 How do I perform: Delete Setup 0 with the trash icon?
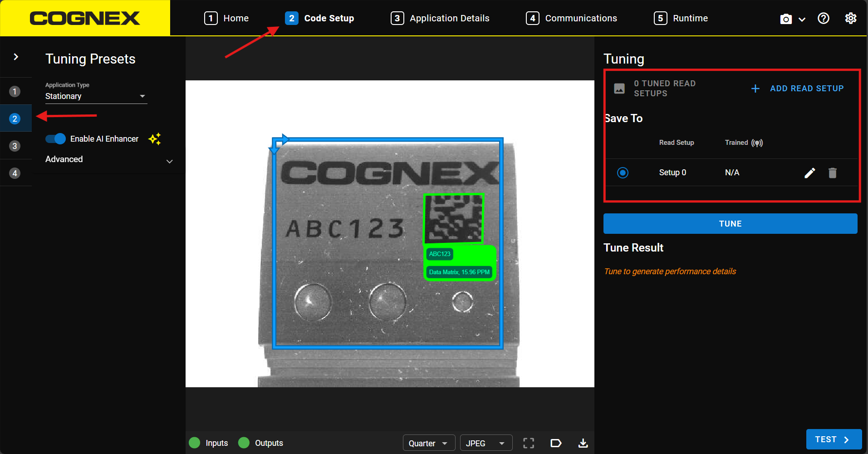pyautogui.click(x=832, y=173)
